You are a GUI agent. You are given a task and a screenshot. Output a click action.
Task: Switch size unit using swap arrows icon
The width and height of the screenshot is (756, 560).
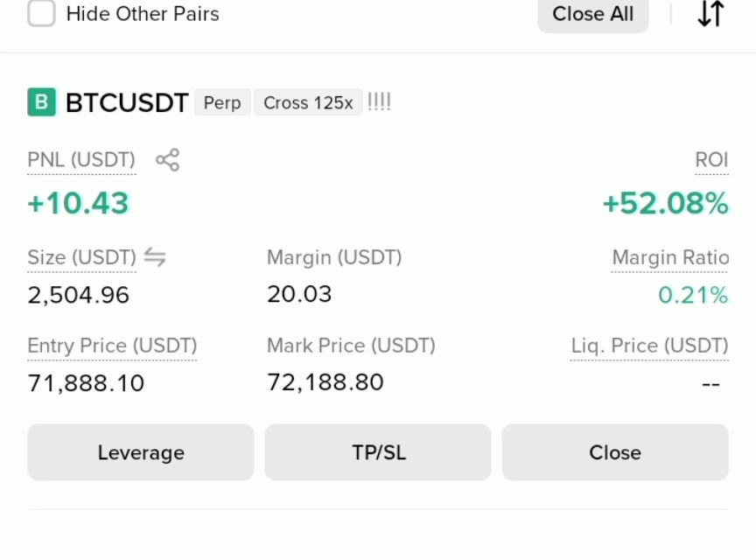pyautogui.click(x=155, y=257)
